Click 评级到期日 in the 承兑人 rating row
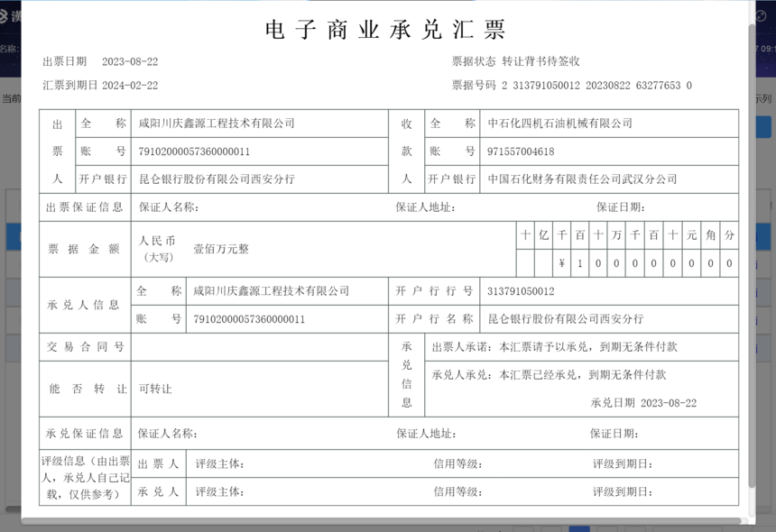This screenshot has width=776, height=532. click(624, 491)
